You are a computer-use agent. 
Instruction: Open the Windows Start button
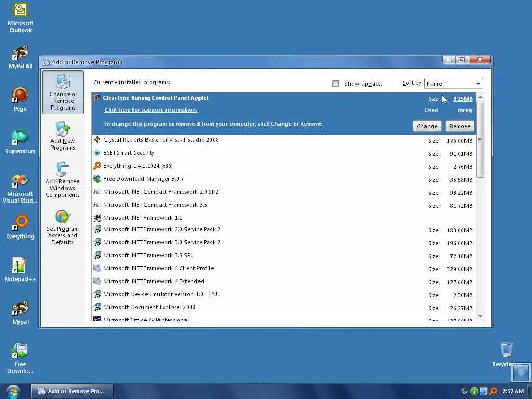[x=13, y=392]
